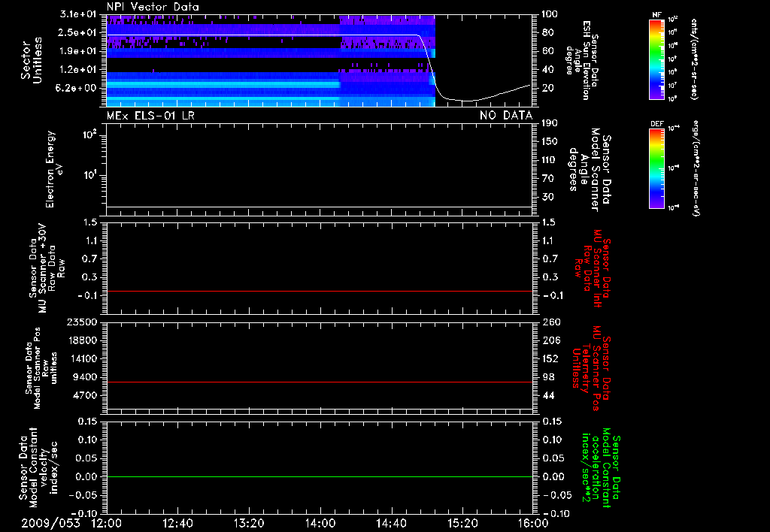Click the "Electron Energy eV" axis title
This screenshot has width=770, height=532.
(54, 169)
